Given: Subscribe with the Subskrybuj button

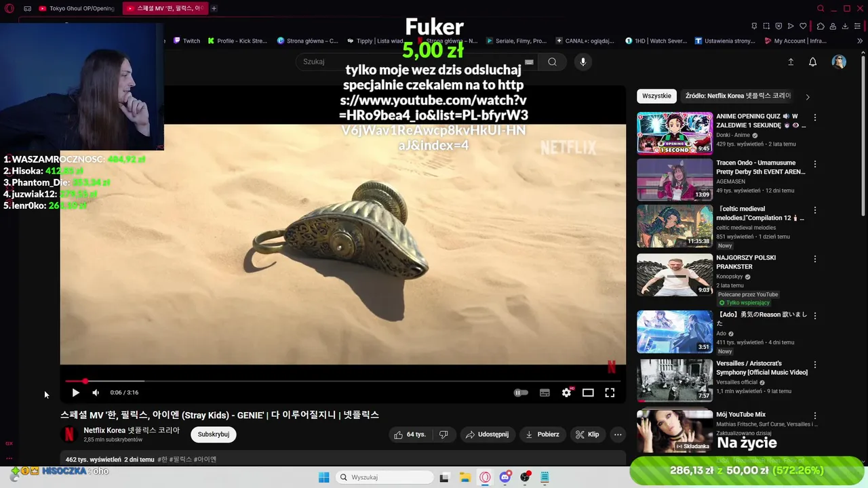Looking at the screenshot, I should tap(214, 434).
